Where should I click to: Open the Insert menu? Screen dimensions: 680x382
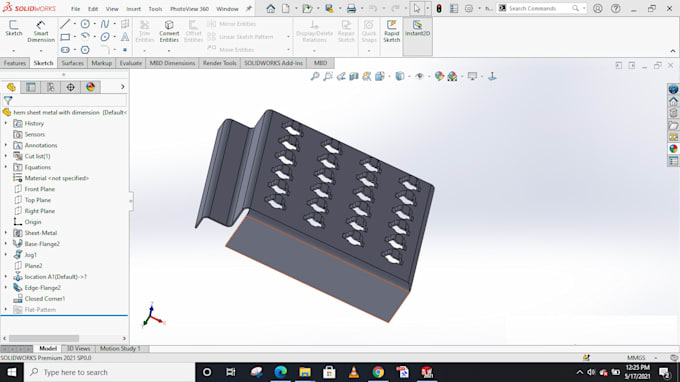click(134, 9)
